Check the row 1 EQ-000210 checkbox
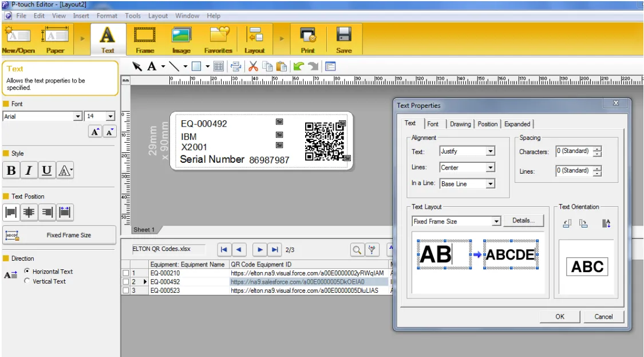 pyautogui.click(x=126, y=273)
